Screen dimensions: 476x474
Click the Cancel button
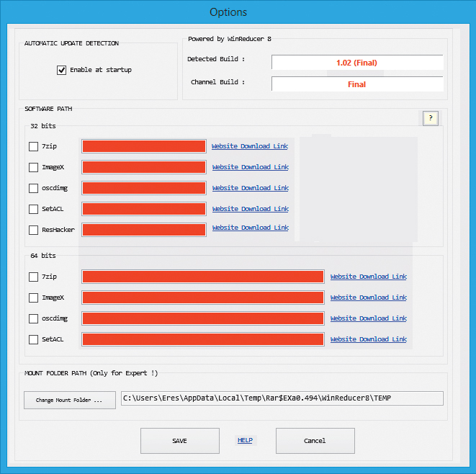pyautogui.click(x=315, y=441)
